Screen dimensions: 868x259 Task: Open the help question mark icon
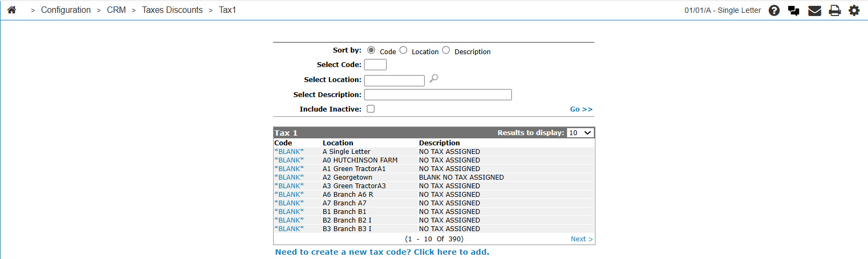pos(774,10)
